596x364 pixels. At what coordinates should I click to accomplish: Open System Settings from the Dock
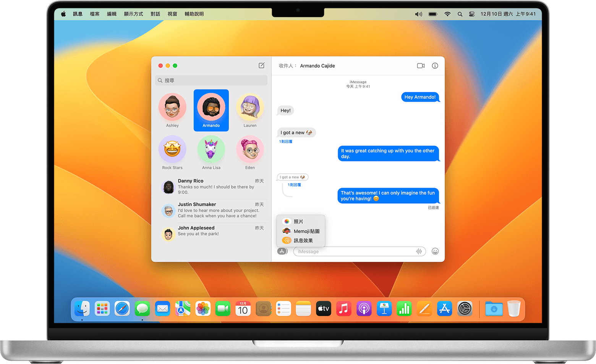tap(465, 308)
